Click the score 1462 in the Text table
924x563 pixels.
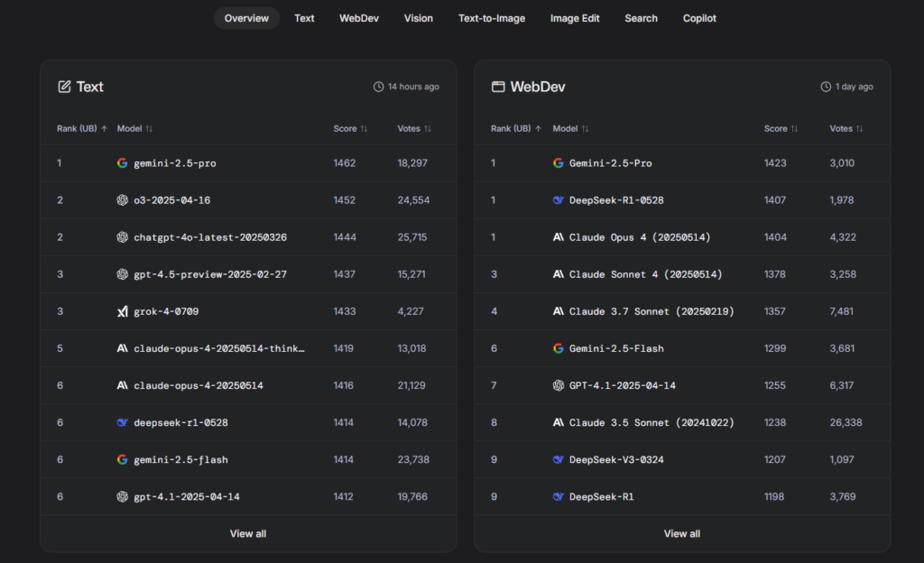click(x=344, y=163)
